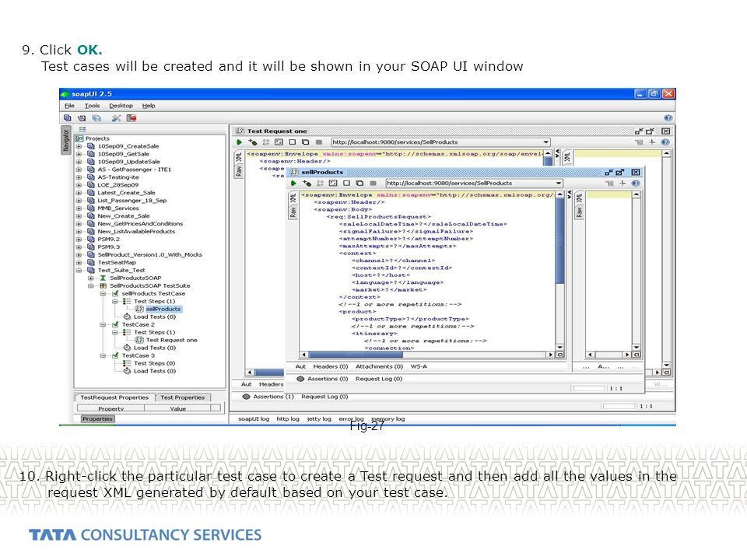747x560 pixels.
Task: Expand the PSM9.2 project
Action: (x=79, y=240)
